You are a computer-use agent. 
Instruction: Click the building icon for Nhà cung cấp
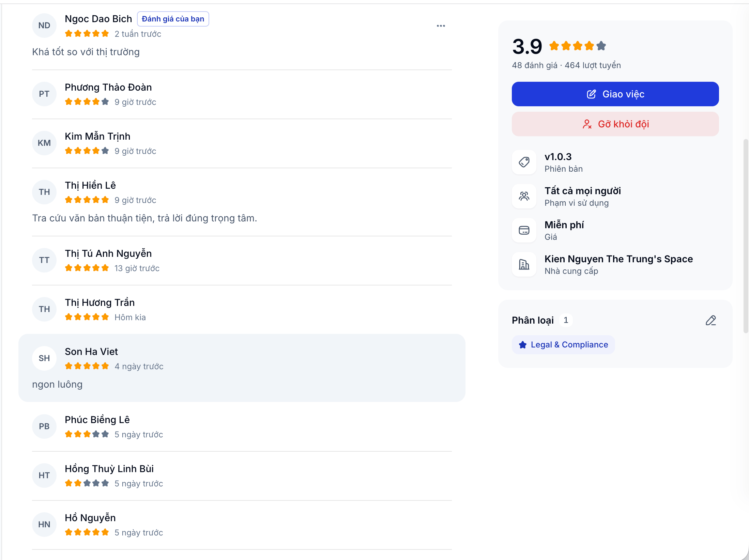click(x=524, y=264)
